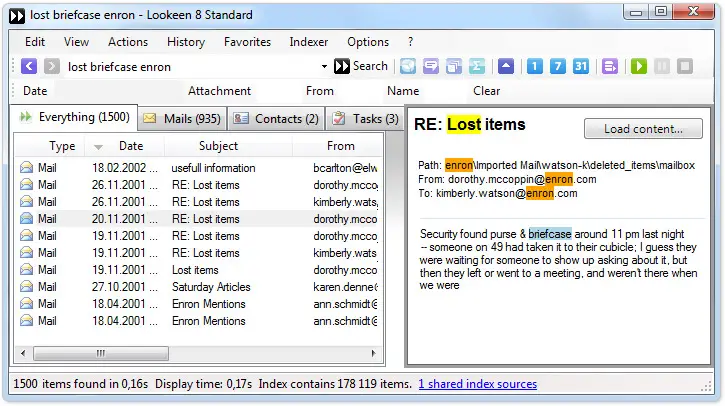The image size is (725, 406).
Task: Open the Edit menu
Action: coord(35,42)
